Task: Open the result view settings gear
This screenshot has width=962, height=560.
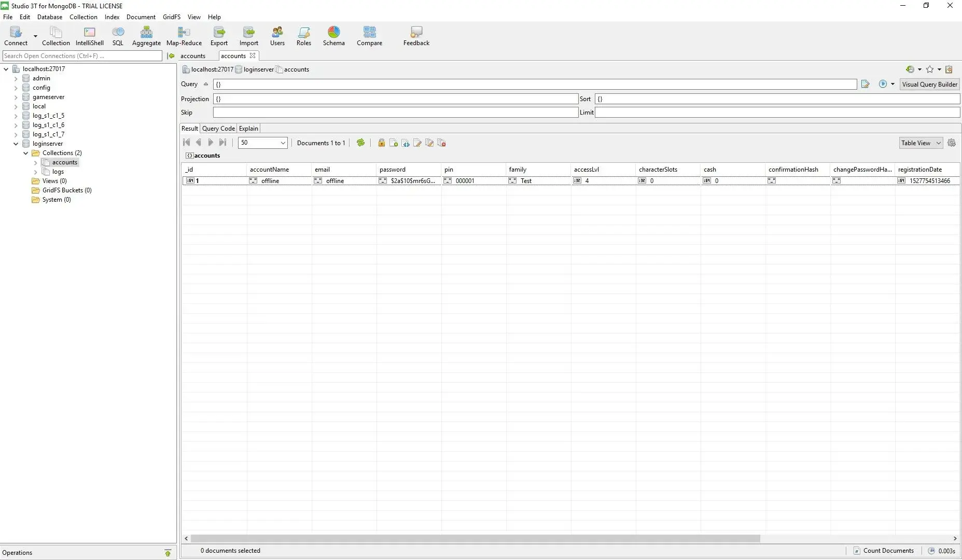Action: point(952,143)
